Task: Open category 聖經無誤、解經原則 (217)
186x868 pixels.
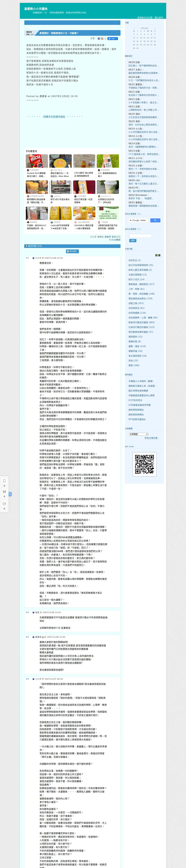Action: [141, 284]
